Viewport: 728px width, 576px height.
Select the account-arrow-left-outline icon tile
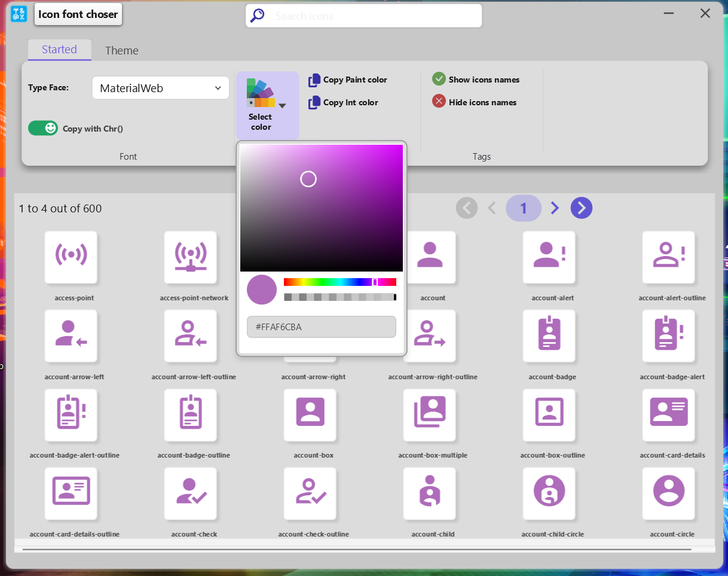click(191, 336)
